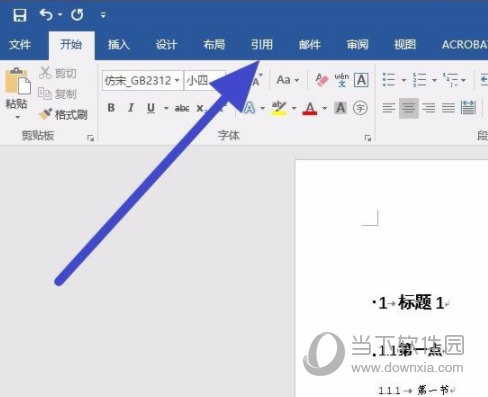Open the bullets library dropdown arrow
The image size is (488, 397).
404,80
